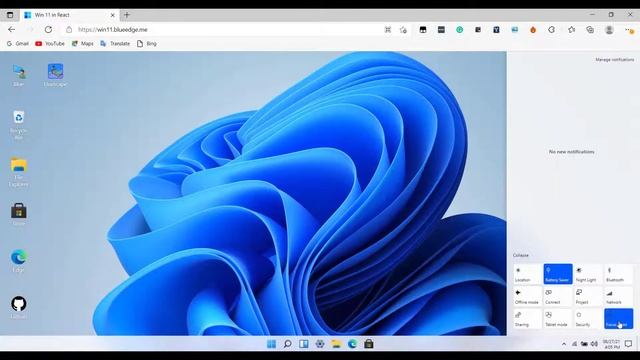Viewport: 640px width, 360px height.
Task: Open the Blue computer desktop icon
Action: point(18,75)
